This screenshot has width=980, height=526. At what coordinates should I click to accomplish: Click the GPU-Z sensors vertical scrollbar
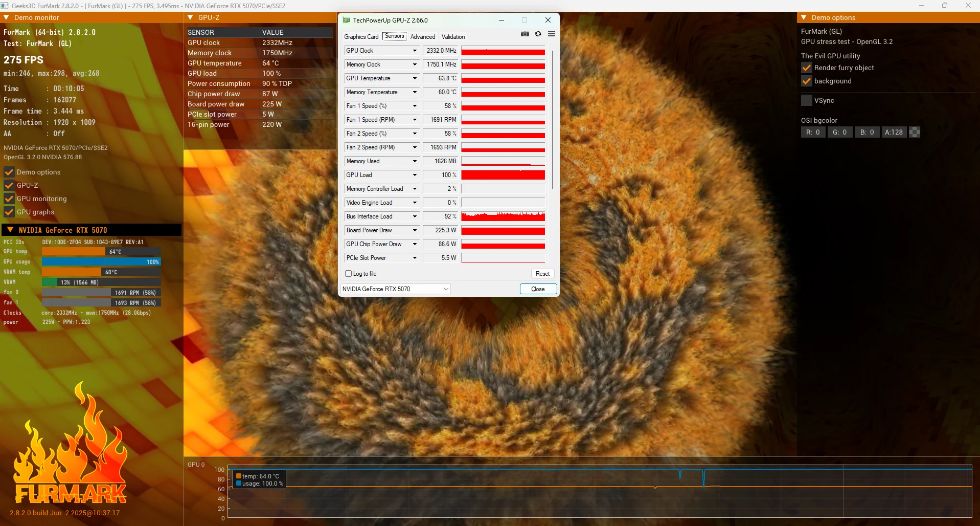coord(553,119)
